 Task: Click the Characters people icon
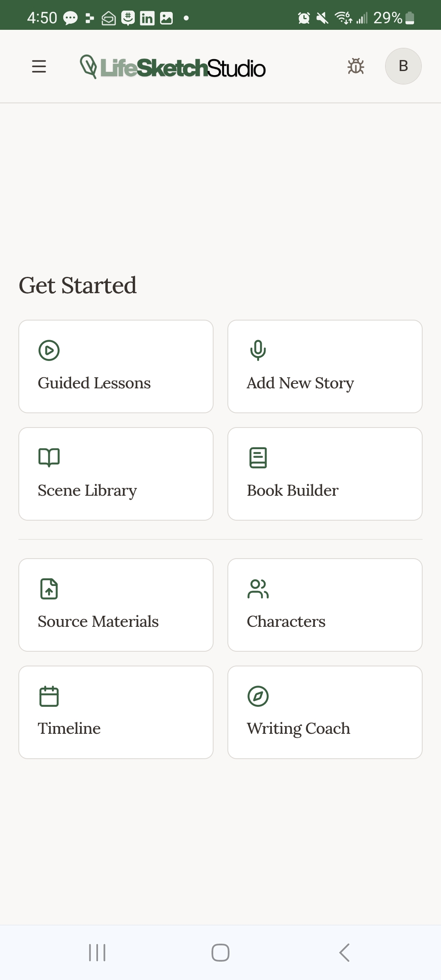(258, 589)
